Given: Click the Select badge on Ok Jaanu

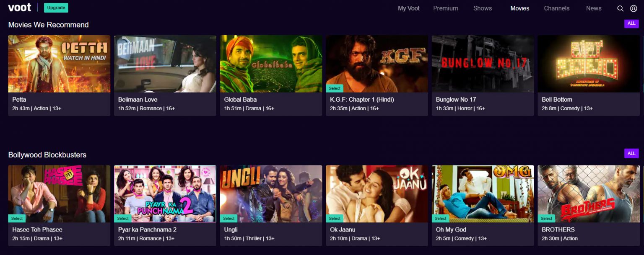Looking at the screenshot, I should 335,218.
